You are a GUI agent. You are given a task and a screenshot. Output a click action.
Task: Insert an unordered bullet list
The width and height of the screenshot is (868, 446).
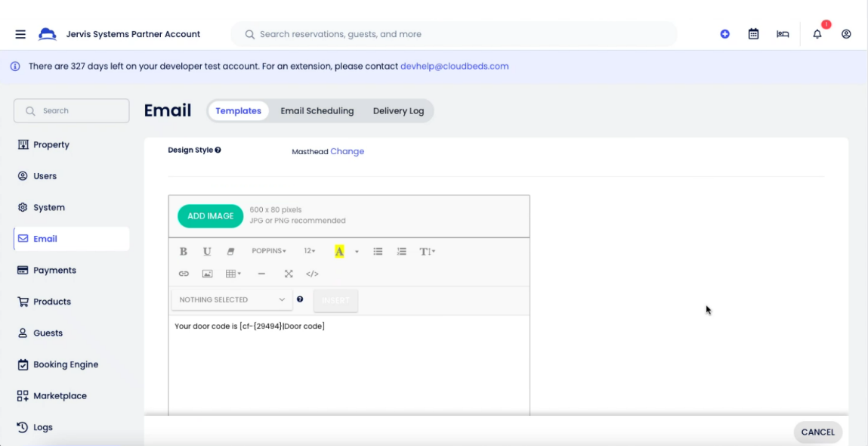tap(378, 252)
